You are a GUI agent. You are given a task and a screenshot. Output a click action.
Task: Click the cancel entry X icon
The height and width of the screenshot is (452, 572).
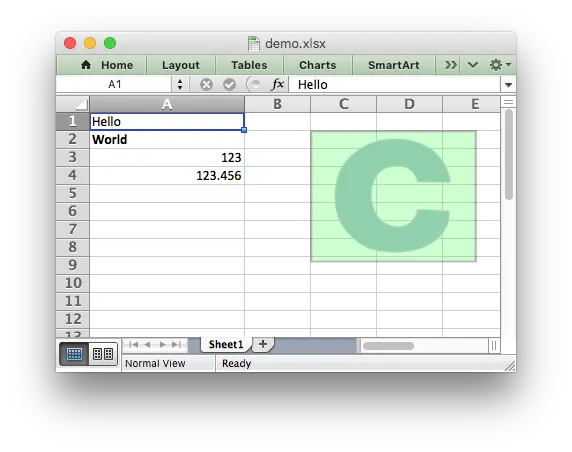tap(206, 85)
